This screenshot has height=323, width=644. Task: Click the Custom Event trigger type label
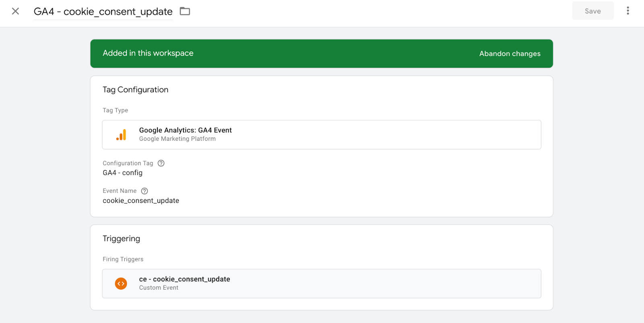coord(159,288)
